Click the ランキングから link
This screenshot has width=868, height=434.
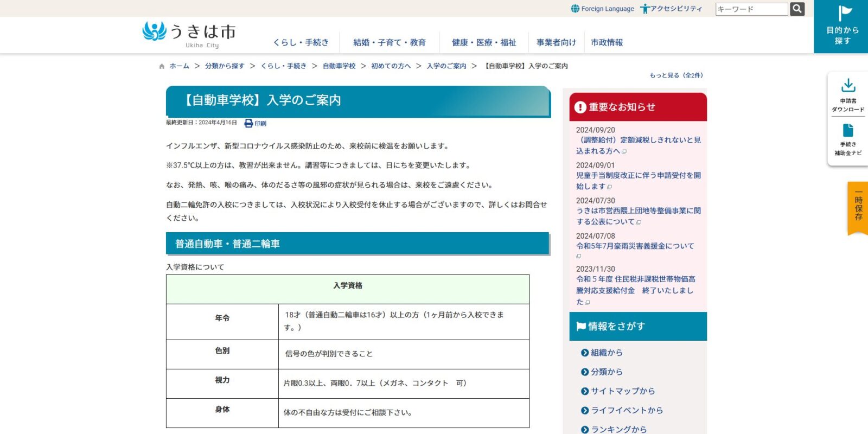[619, 430]
